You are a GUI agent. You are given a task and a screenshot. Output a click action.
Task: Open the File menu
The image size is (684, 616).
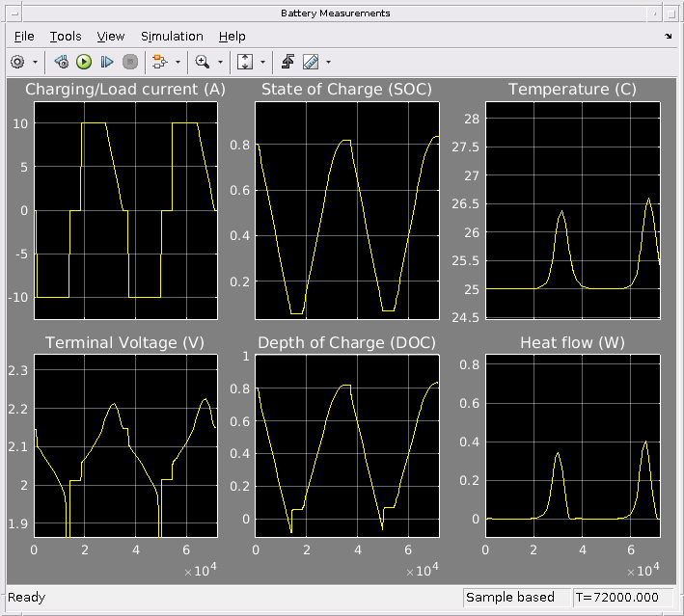(x=24, y=36)
